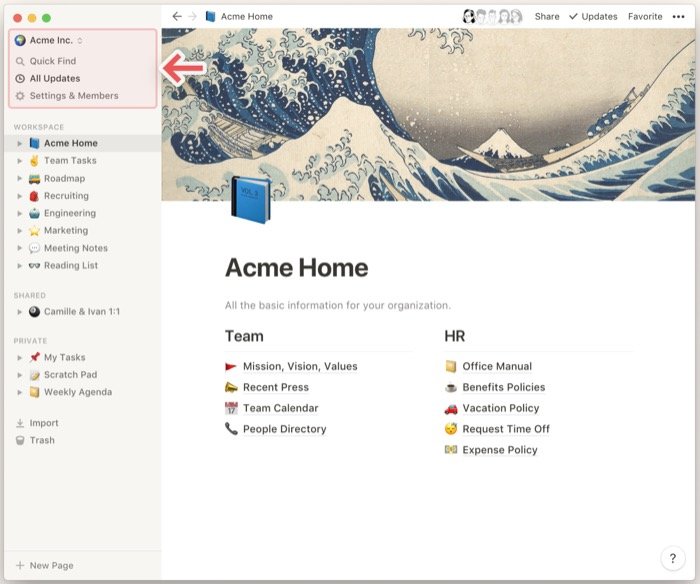The height and width of the screenshot is (584, 700).
Task: Expand the Engineering page arrow
Action: pyautogui.click(x=19, y=214)
